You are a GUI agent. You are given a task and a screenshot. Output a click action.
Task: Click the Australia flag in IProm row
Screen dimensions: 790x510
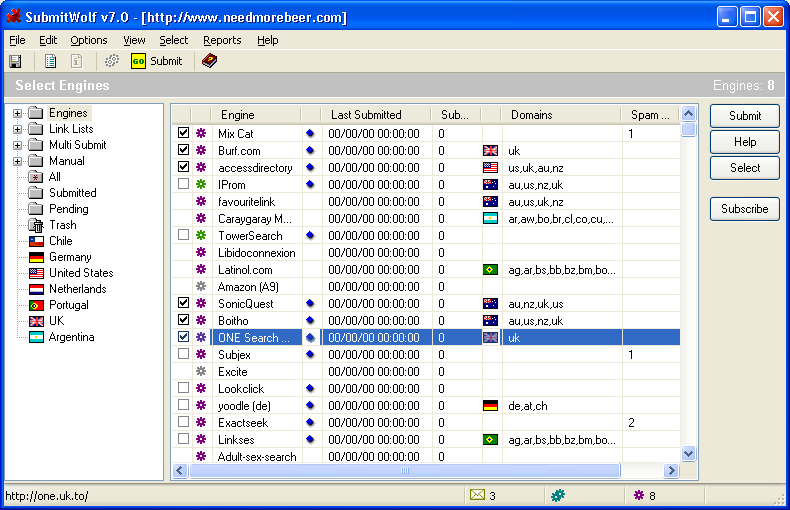click(490, 185)
